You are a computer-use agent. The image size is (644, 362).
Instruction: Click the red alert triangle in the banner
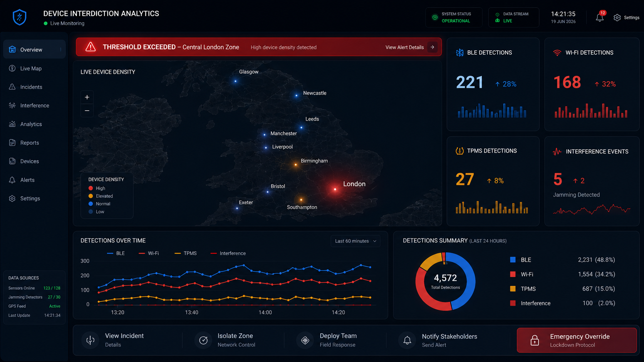[x=91, y=47]
